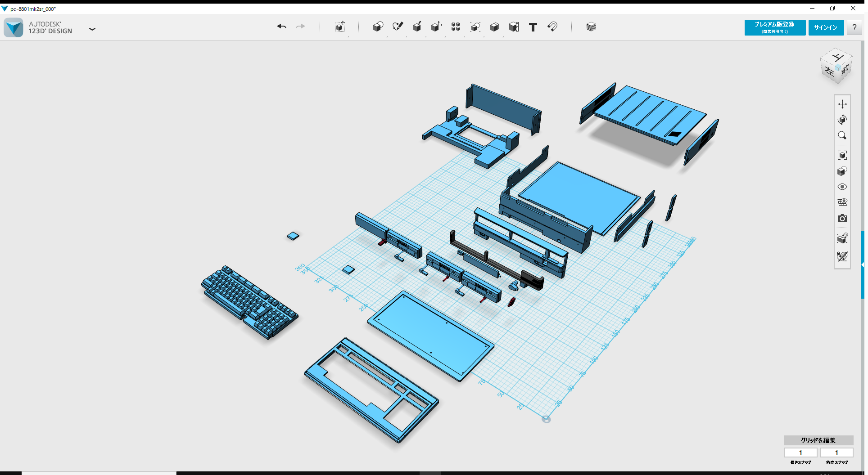The height and width of the screenshot is (475, 868).
Task: Click the 長さスナップ snap value field
Action: [801, 453]
